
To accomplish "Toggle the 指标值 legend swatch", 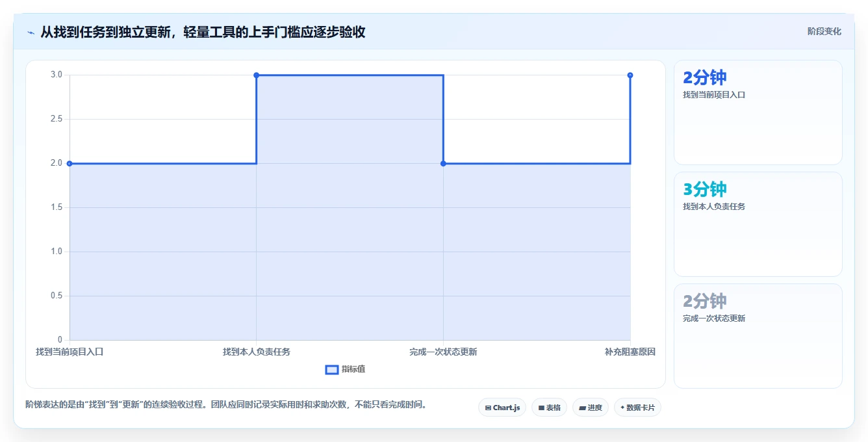I will point(331,369).
